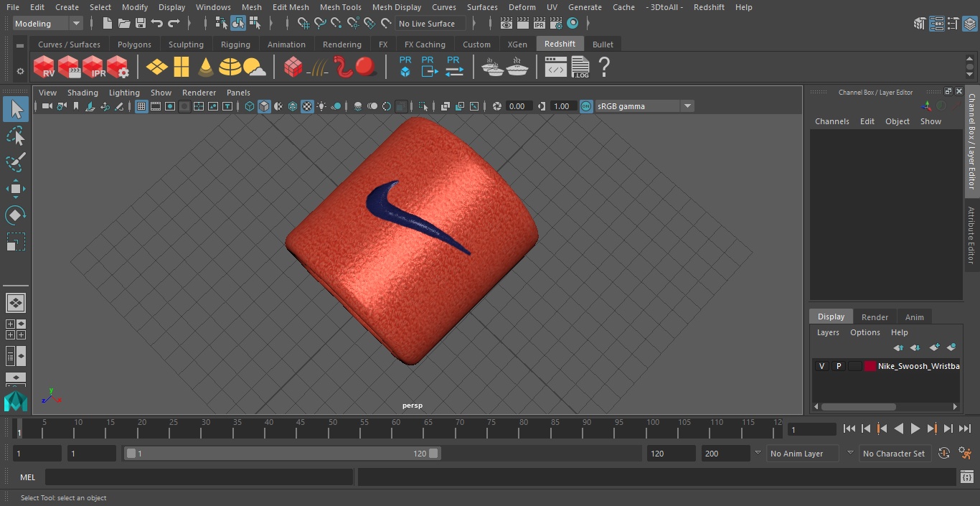
Task: Click the Hypershade teal circle icon
Action: (573, 24)
